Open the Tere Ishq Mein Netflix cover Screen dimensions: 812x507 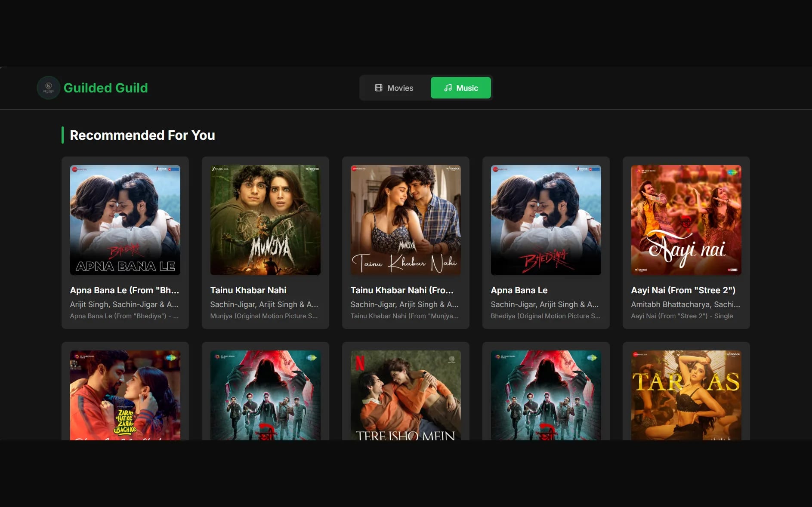click(x=406, y=395)
